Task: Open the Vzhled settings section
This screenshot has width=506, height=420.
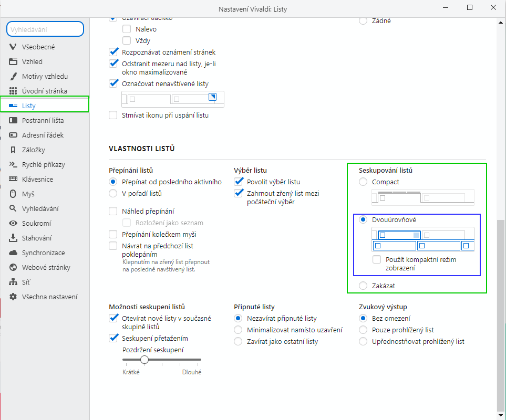Action: [x=45, y=61]
